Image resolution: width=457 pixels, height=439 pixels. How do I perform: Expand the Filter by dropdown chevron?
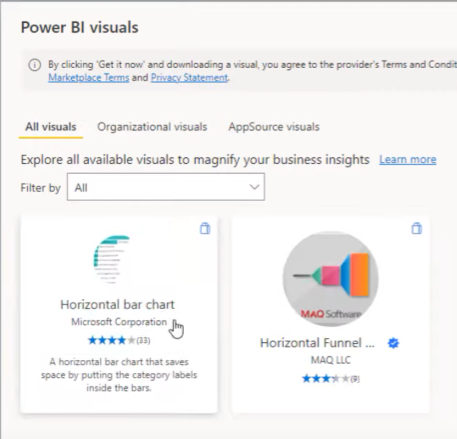254,187
